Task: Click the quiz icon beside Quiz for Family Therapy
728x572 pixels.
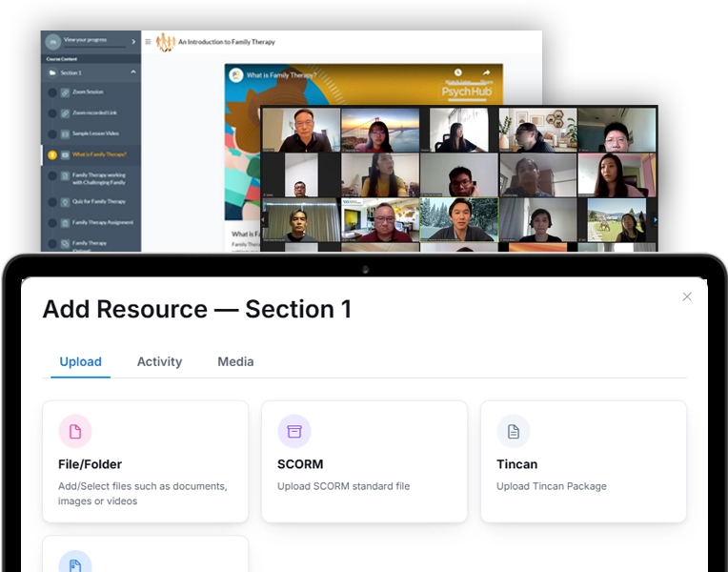Action: [65, 202]
